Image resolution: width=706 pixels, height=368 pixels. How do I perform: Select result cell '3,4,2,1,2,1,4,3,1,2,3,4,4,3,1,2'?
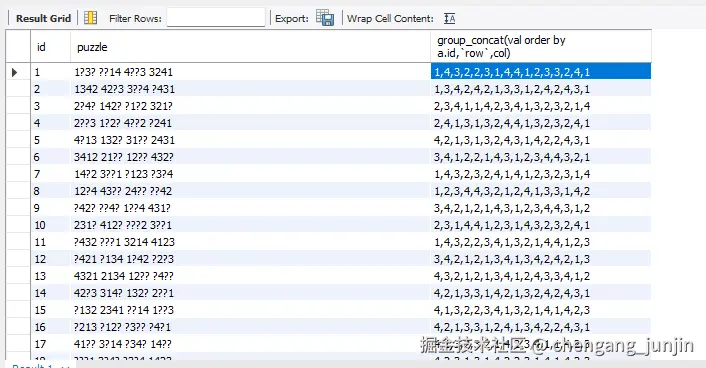(541, 208)
